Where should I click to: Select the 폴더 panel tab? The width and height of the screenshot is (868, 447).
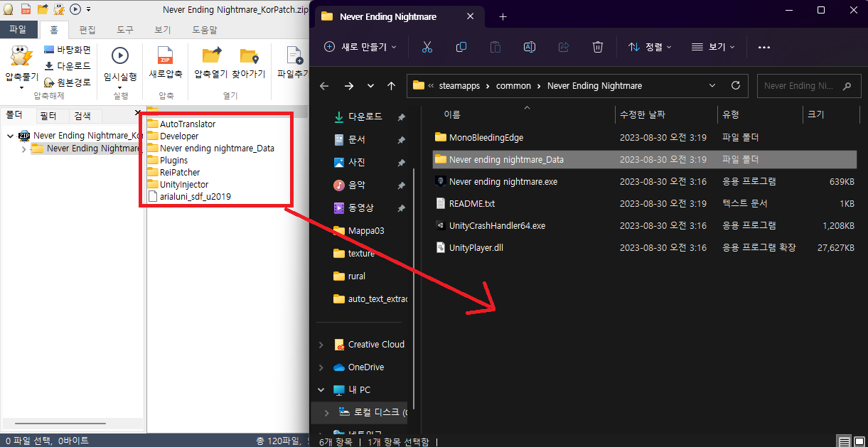pos(14,115)
